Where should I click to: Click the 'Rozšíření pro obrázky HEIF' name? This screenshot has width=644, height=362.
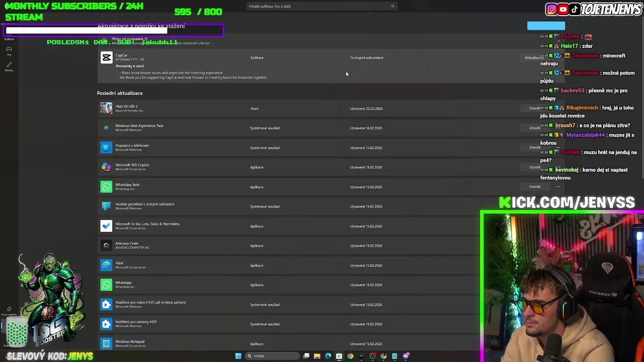pyautogui.click(x=136, y=322)
